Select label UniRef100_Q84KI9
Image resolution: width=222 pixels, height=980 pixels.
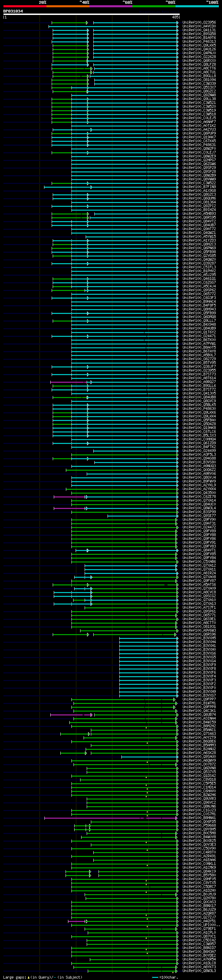(x=199, y=872)
